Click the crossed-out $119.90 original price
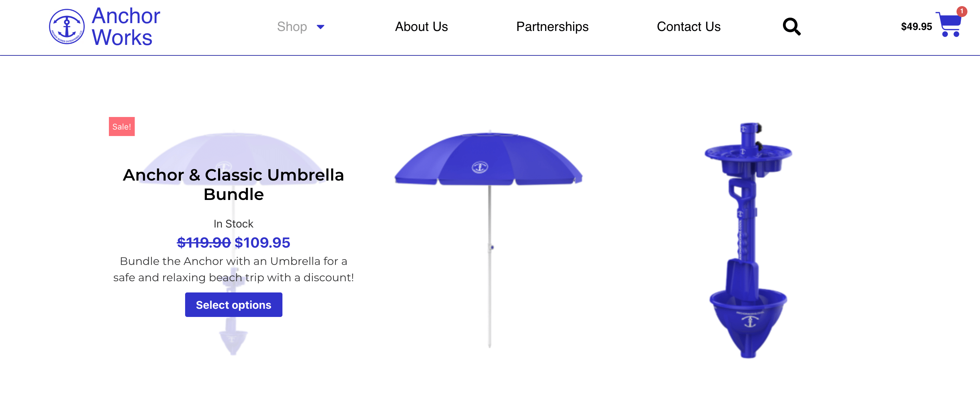 click(203, 242)
